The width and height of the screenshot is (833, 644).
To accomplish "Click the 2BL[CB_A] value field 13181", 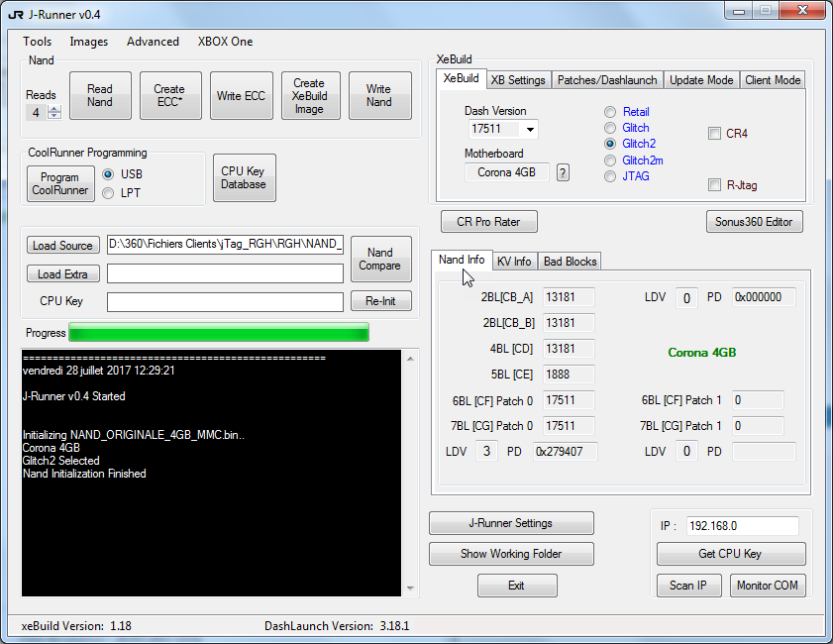I will (569, 297).
